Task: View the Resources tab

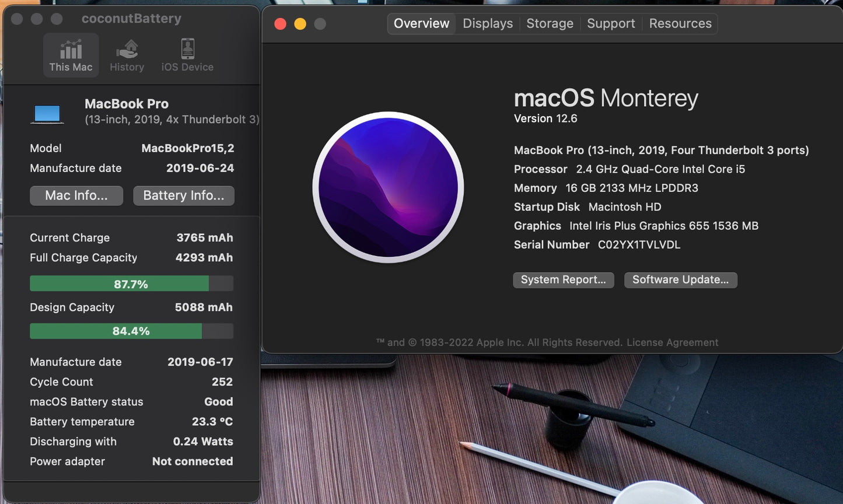Action: (680, 23)
